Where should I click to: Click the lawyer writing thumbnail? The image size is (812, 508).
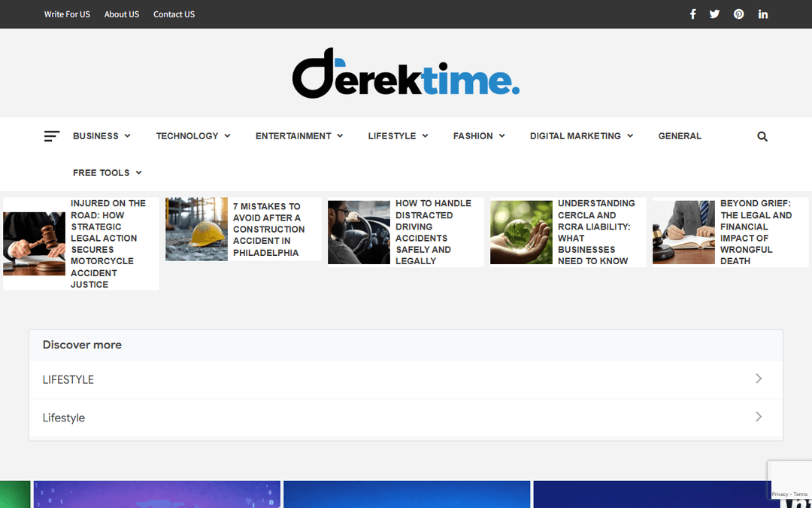[x=683, y=233]
